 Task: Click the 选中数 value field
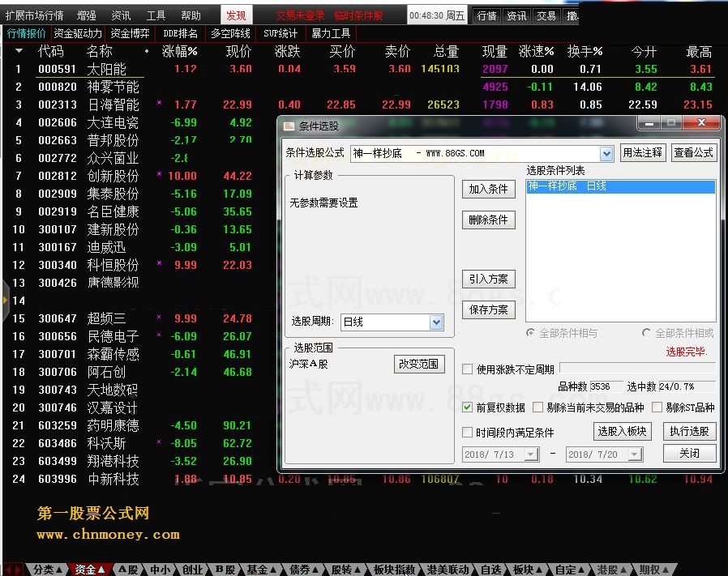click(686, 386)
